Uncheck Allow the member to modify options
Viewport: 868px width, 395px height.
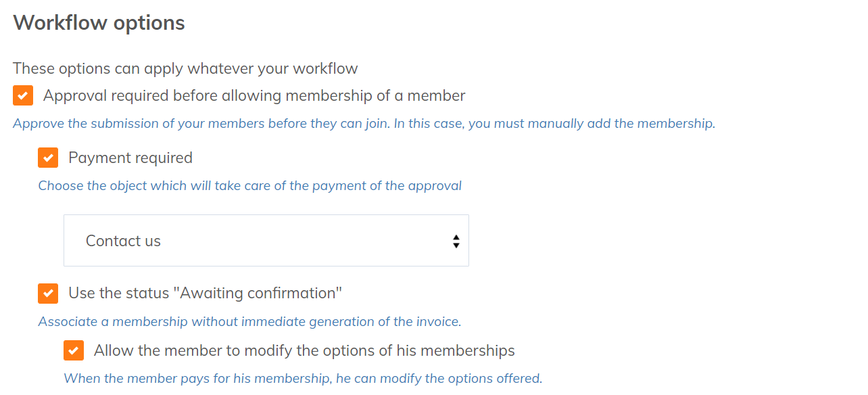(x=74, y=350)
